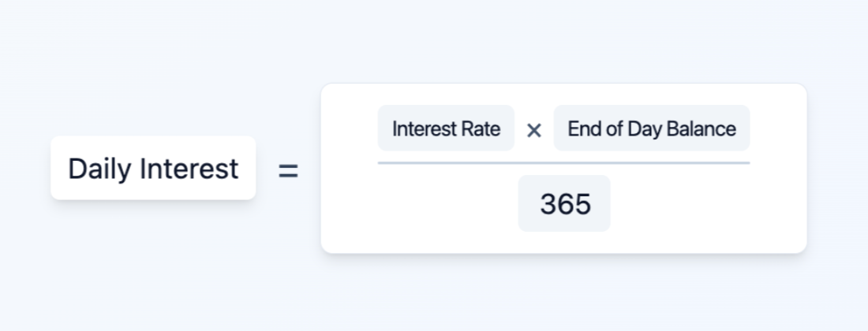Click the 365 denominator chip

564,204
